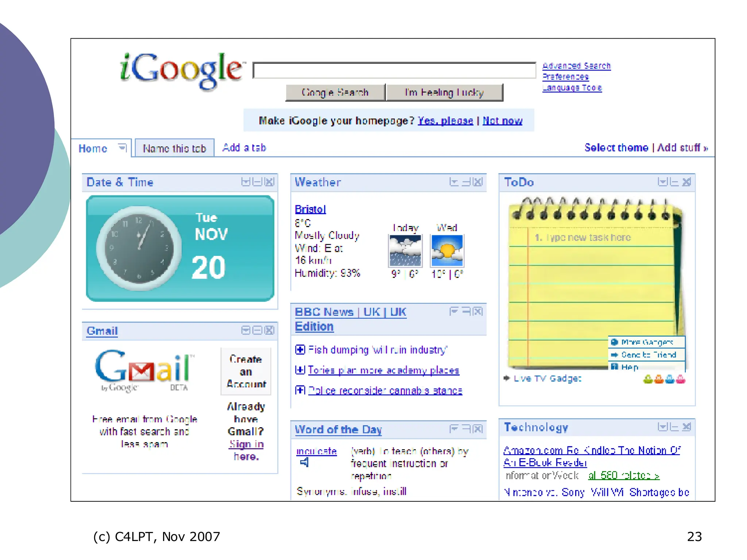
Task: Click the Help icon in ToDo gadget
Action: tap(614, 366)
